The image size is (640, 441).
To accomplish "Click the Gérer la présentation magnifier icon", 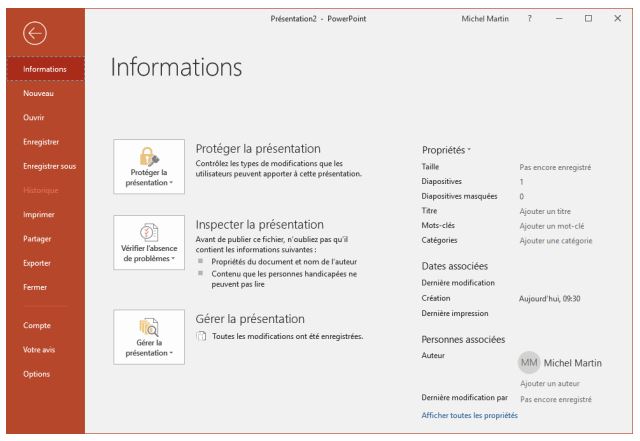I will tap(149, 324).
